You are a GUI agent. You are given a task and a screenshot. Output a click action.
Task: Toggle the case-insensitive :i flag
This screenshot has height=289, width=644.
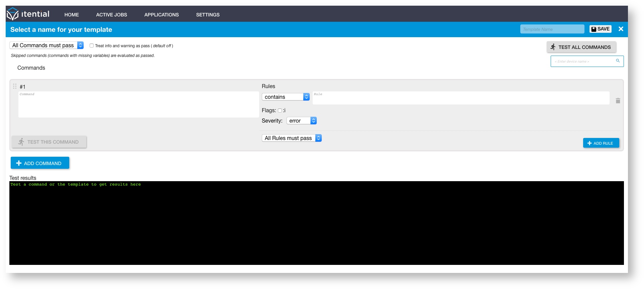click(x=280, y=111)
